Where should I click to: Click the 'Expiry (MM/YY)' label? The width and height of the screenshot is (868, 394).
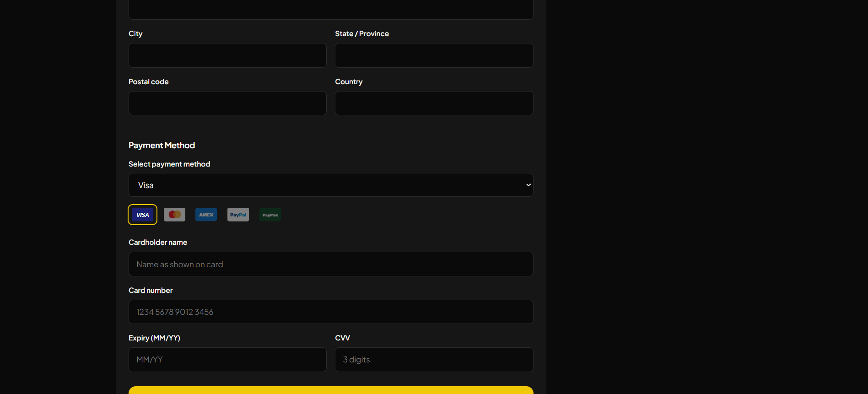point(154,338)
